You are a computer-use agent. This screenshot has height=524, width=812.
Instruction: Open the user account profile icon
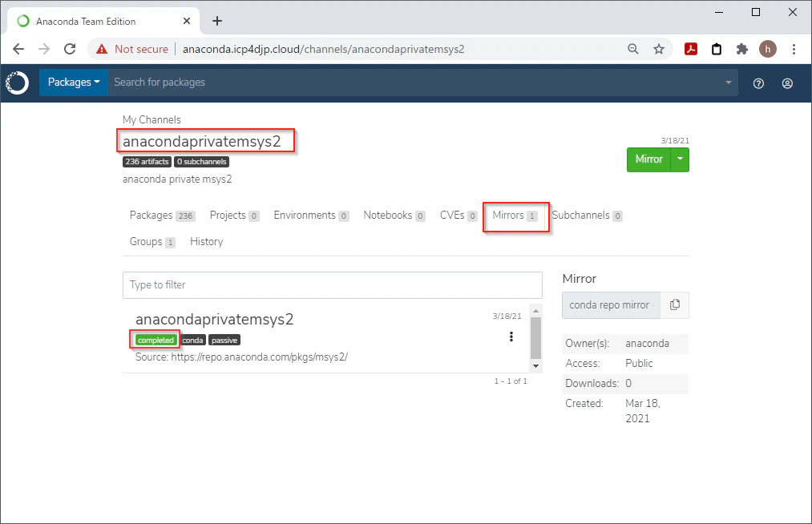click(x=787, y=83)
